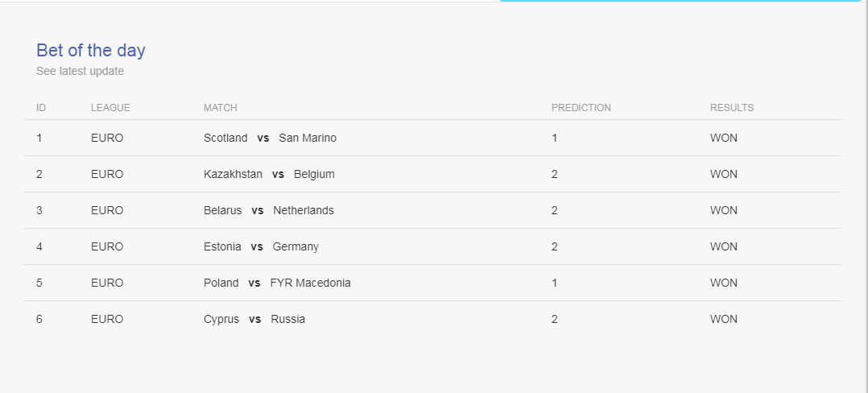868x393 pixels.
Task: Click the LEAGUE column header
Action: pyautogui.click(x=111, y=107)
